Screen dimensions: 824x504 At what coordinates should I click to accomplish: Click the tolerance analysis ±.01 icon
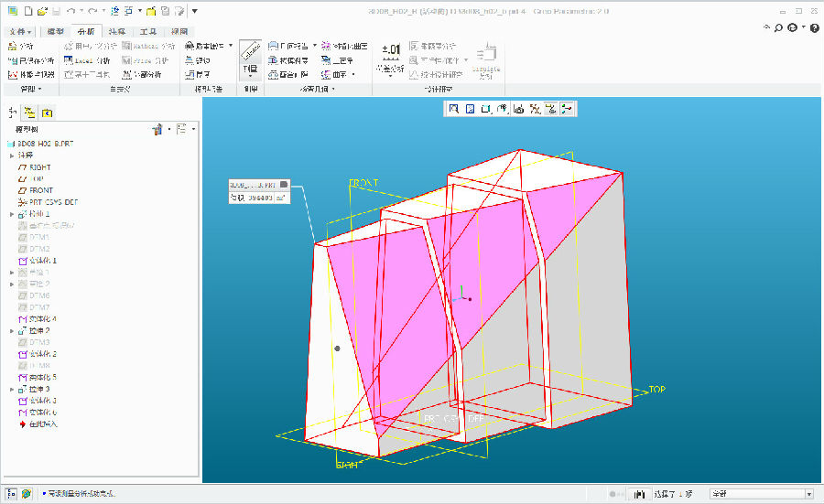391,52
